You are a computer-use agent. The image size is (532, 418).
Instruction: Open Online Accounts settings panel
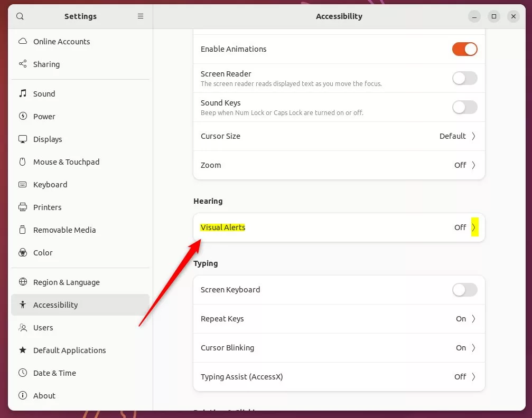point(80,41)
